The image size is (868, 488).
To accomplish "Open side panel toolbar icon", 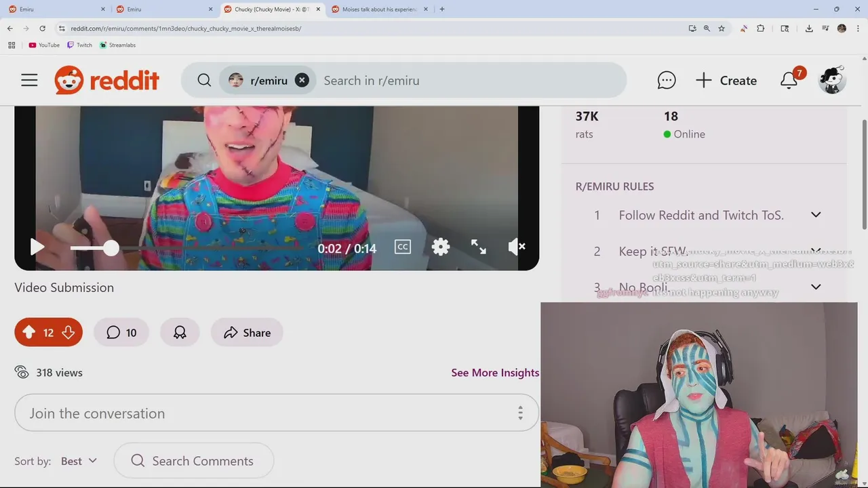I will click(785, 28).
